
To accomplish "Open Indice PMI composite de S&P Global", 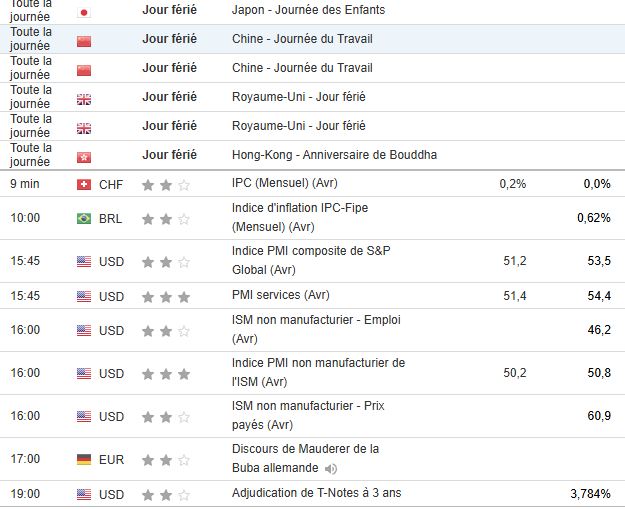I will pos(310,260).
